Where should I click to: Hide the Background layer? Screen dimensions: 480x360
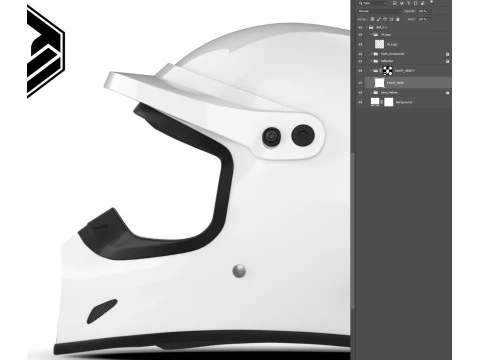click(360, 102)
